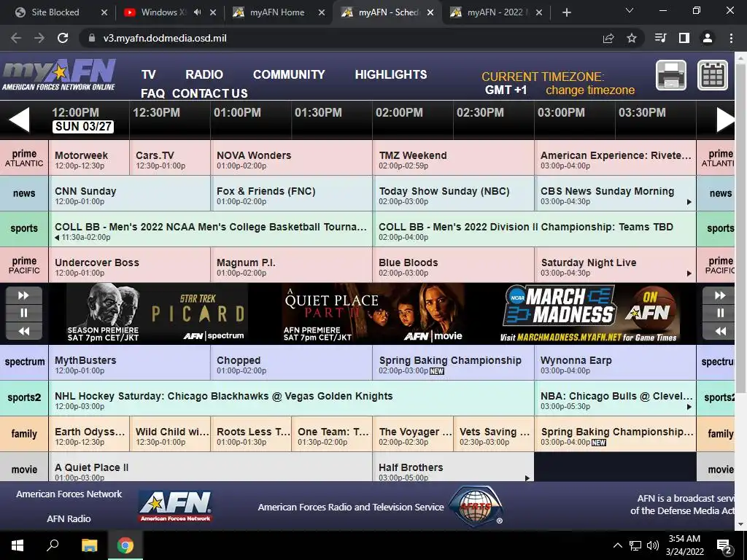Screen dimensions: 747x560
Task: Open taskbar search magnifier
Action: [53, 545]
